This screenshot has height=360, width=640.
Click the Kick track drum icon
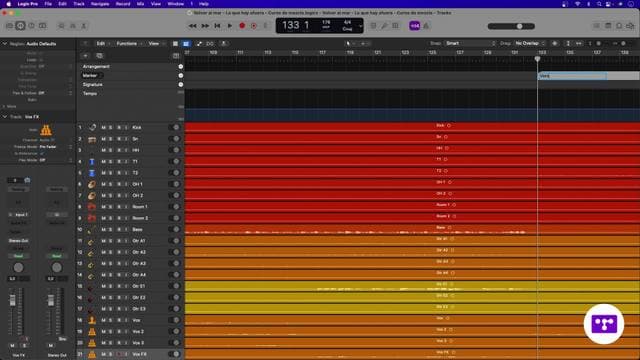(92, 127)
